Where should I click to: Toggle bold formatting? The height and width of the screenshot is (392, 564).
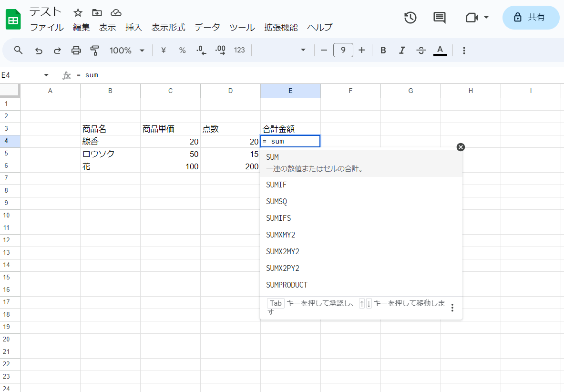[x=383, y=50]
